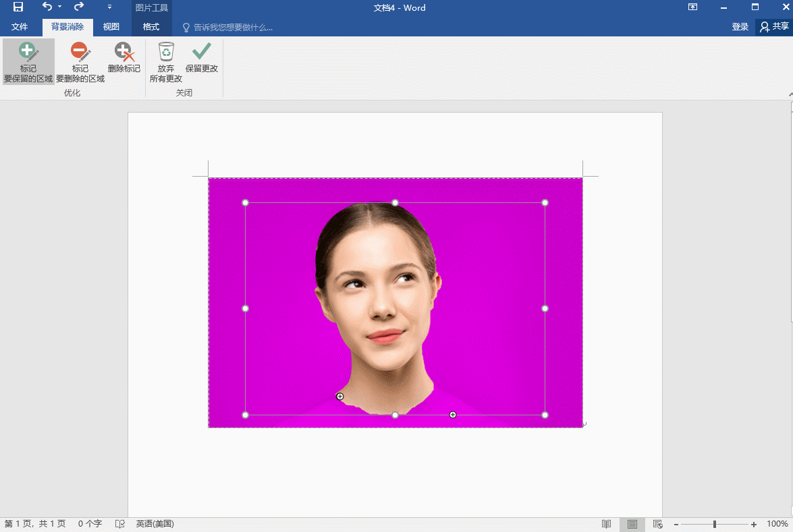Click the bottom-right selection handle
Screen dimensions: 793x532
pos(545,415)
